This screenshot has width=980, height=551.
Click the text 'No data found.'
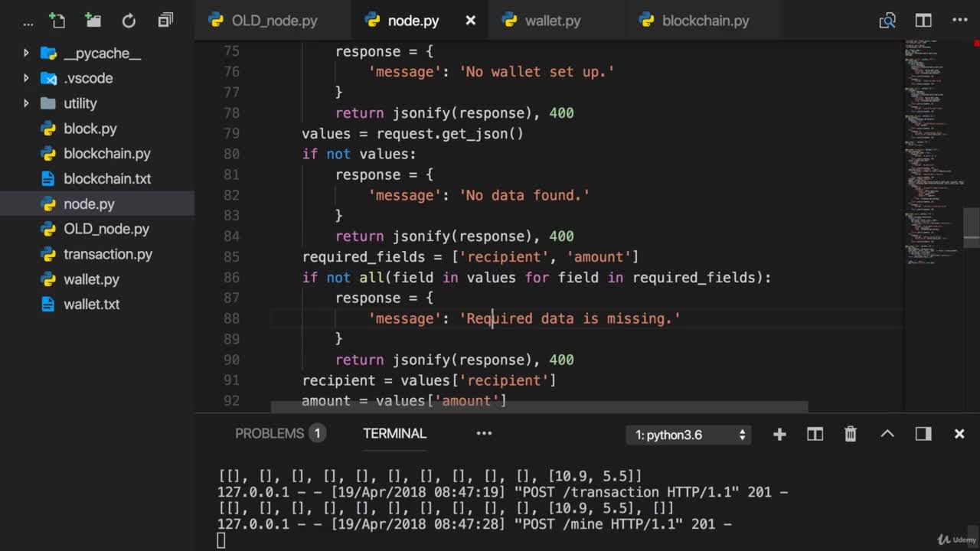[524, 195]
